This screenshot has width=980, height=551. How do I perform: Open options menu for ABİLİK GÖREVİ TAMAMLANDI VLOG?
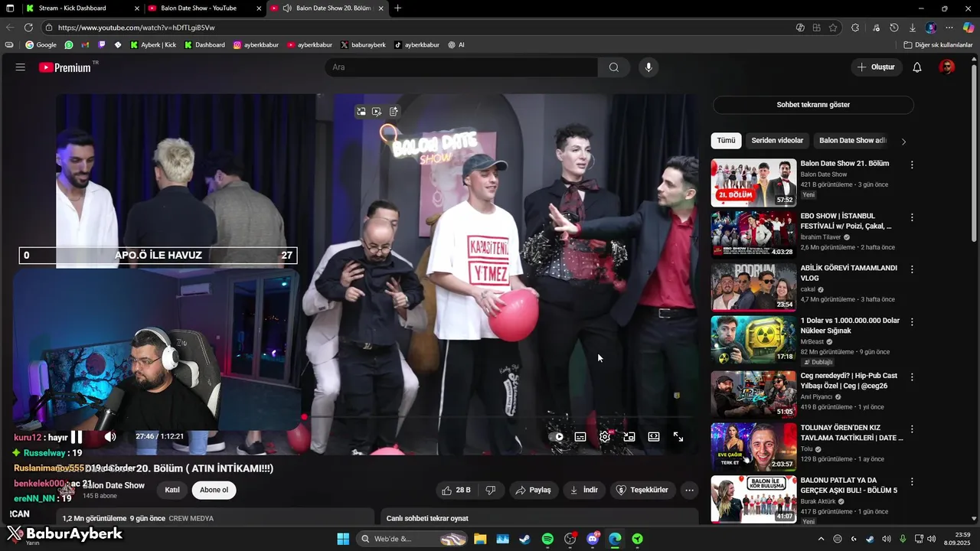(x=912, y=269)
